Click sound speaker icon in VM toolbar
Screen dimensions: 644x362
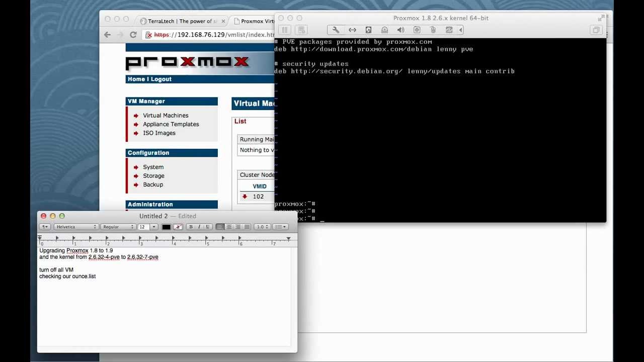400,30
